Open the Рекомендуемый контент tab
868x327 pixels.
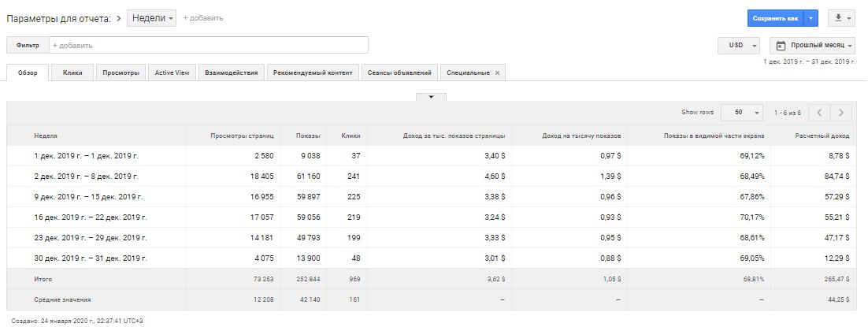click(313, 72)
